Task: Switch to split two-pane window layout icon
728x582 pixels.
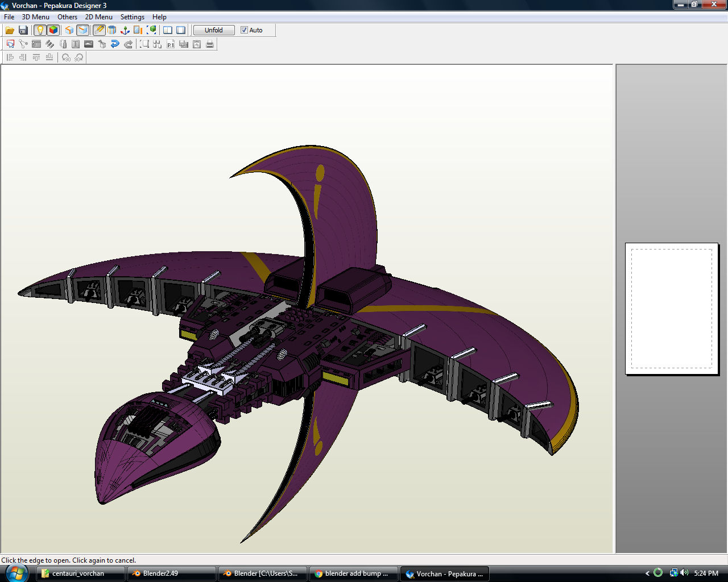Action: 168,30
